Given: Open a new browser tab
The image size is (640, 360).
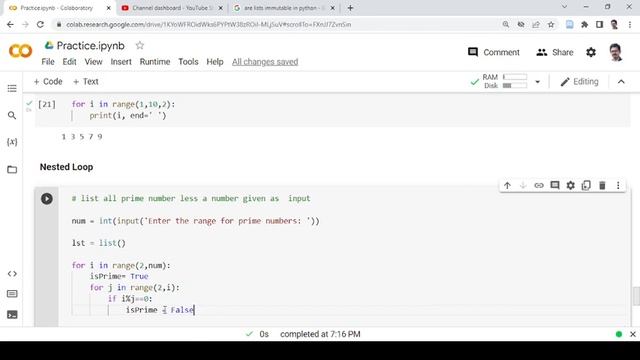Looking at the screenshot, I should click(x=351, y=8).
